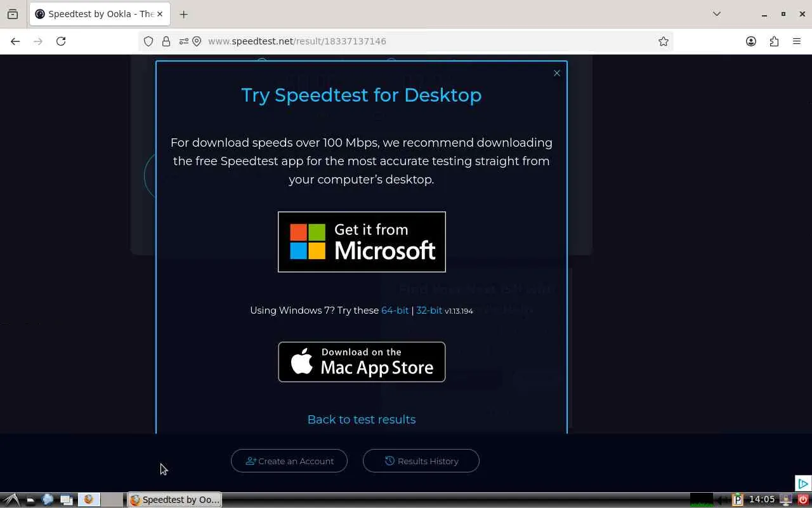The image size is (812, 508).
Task: Show site security padlock info
Action: click(x=166, y=41)
